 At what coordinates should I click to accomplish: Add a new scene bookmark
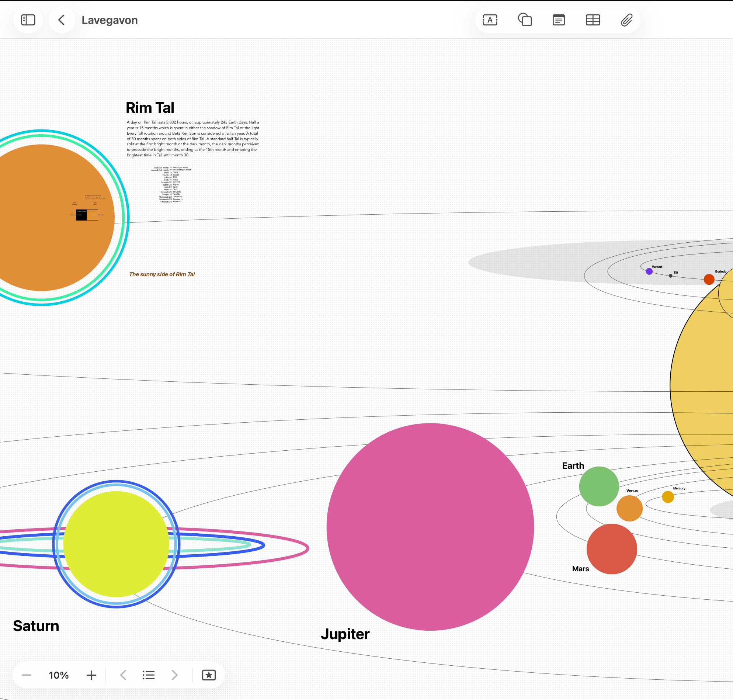point(209,675)
